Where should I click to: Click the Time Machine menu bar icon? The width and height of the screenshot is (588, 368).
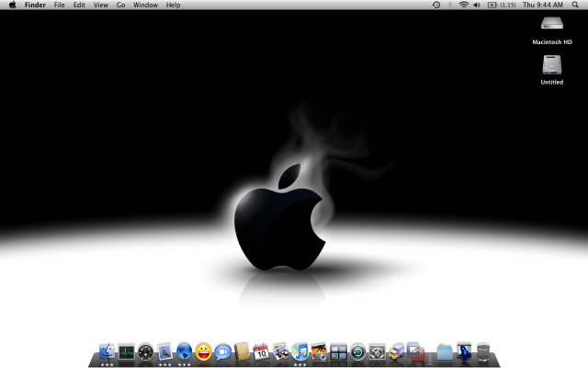pos(436,5)
